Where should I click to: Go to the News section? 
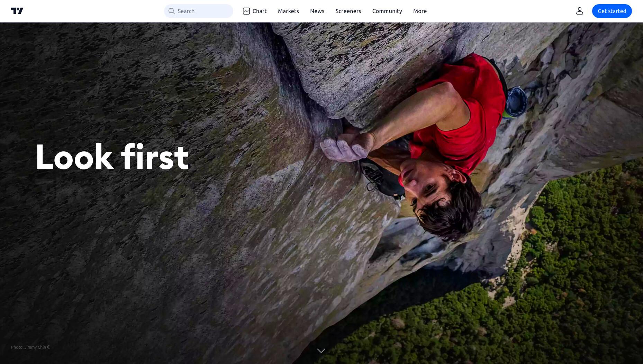pyautogui.click(x=317, y=11)
